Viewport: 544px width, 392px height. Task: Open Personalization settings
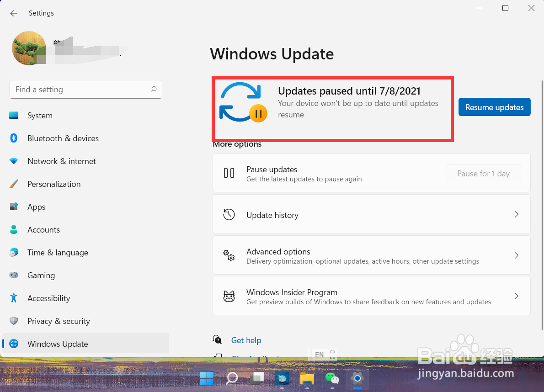[85, 184]
